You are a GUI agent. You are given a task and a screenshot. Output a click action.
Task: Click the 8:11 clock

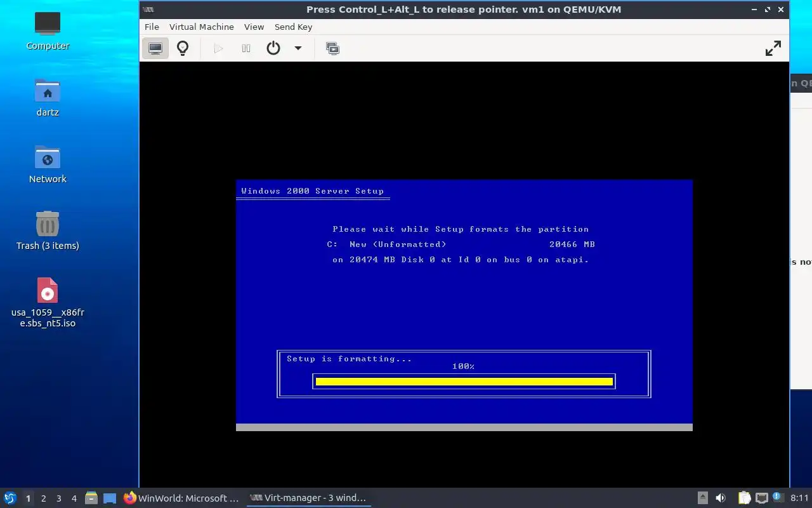800,498
